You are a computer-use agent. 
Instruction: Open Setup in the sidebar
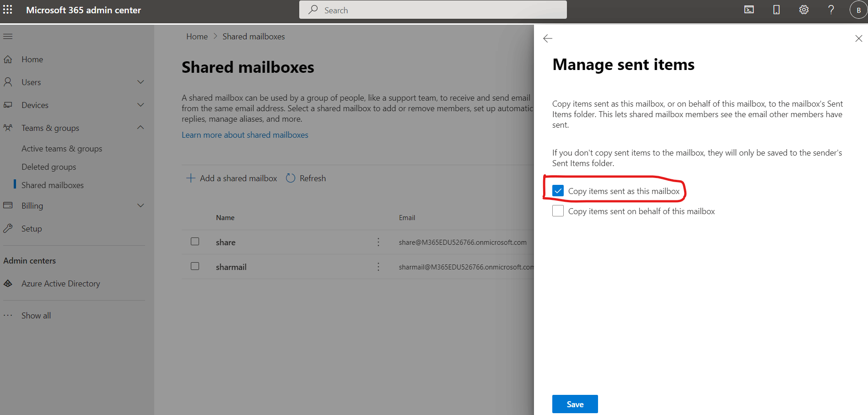pos(32,229)
